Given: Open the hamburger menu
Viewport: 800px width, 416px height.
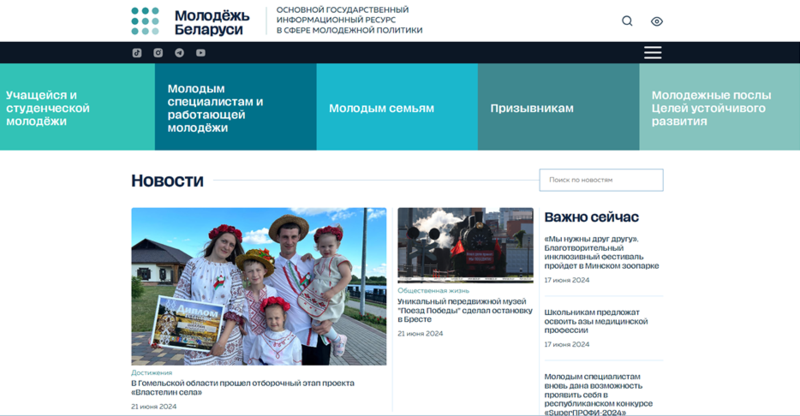Looking at the screenshot, I should (x=653, y=53).
